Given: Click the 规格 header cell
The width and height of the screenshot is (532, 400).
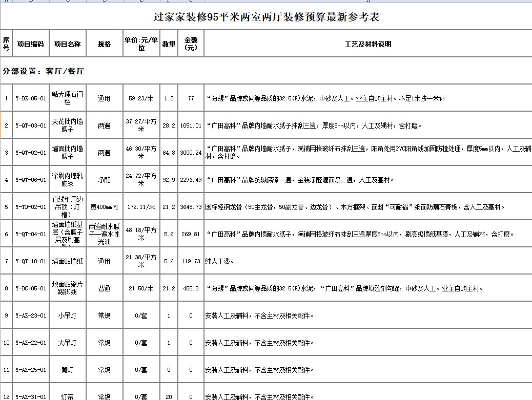Looking at the screenshot, I should (105, 44).
